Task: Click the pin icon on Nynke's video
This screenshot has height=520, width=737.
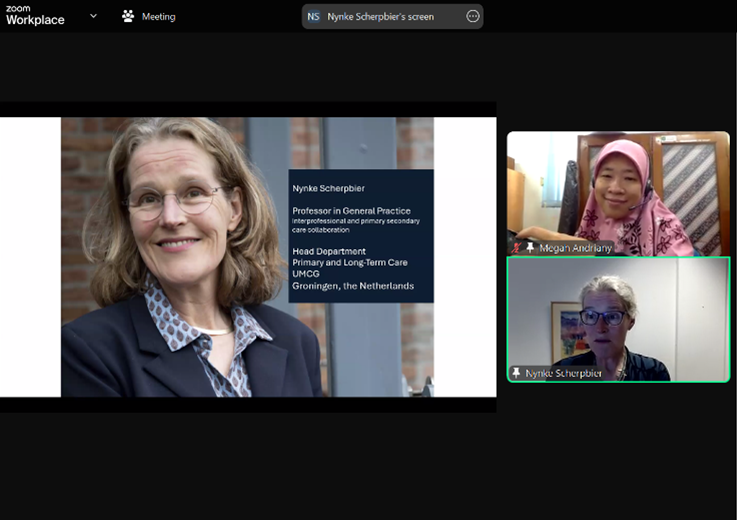Action: (517, 373)
